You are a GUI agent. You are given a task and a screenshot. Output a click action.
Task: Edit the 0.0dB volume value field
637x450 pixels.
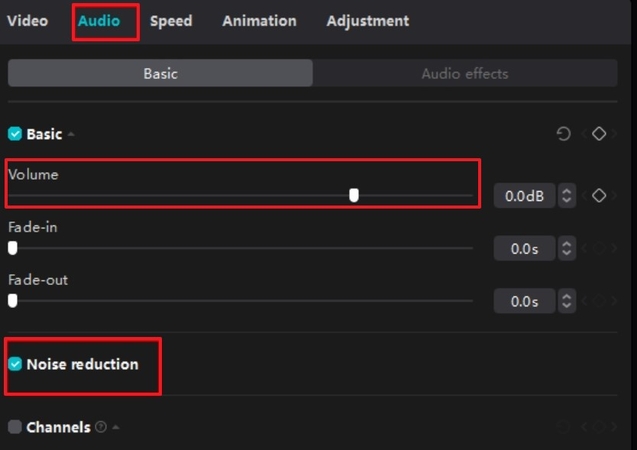click(x=524, y=196)
